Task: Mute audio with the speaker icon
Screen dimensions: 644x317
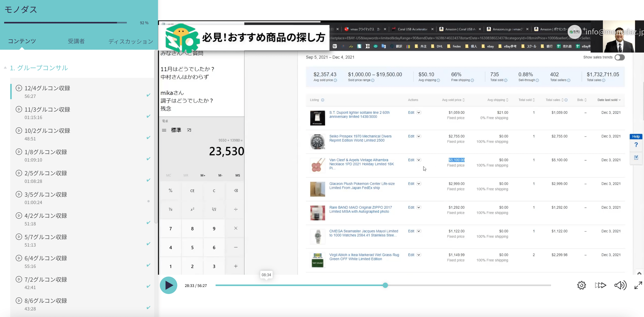Action: [620, 285]
